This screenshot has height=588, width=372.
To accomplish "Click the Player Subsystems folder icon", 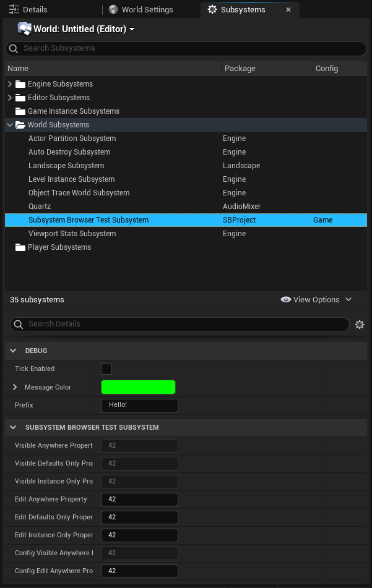I will tap(20, 247).
